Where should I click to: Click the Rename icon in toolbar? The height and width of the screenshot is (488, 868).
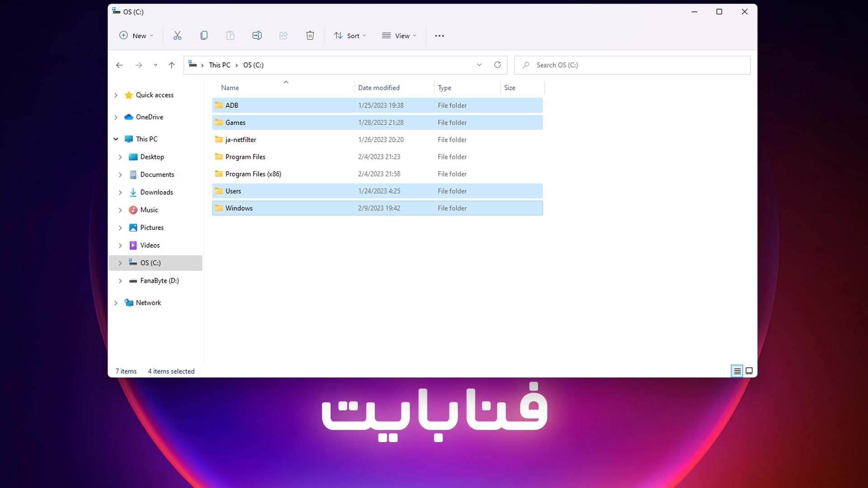257,36
